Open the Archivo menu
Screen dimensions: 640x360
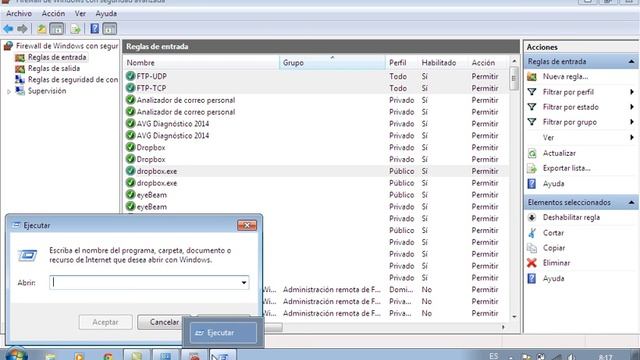19,13
